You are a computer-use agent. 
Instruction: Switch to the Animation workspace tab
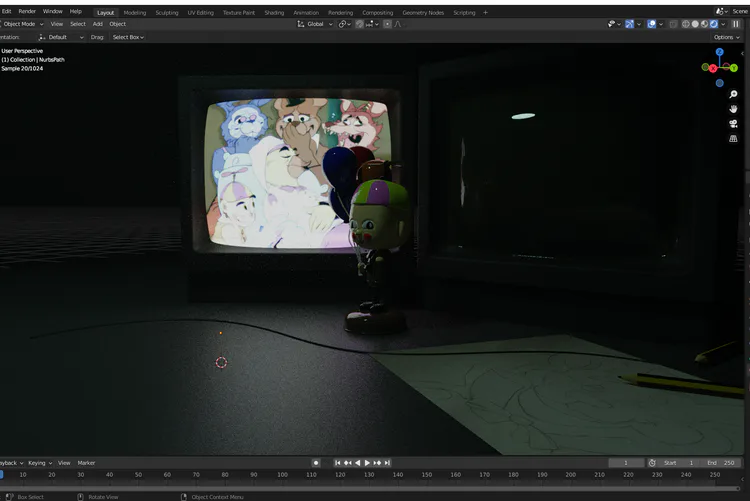[x=306, y=13]
